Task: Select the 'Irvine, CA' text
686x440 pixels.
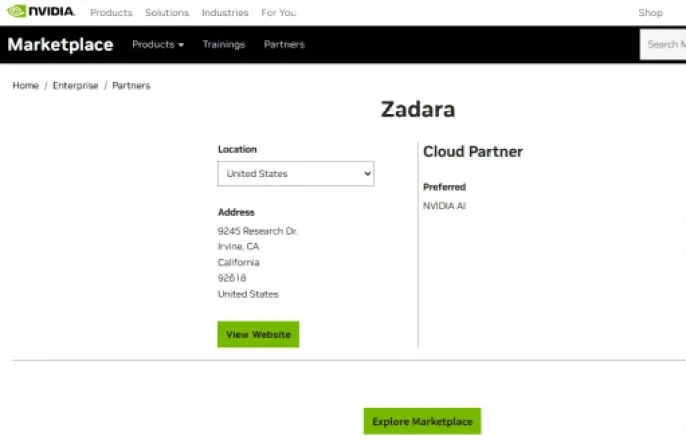Action: pos(238,246)
